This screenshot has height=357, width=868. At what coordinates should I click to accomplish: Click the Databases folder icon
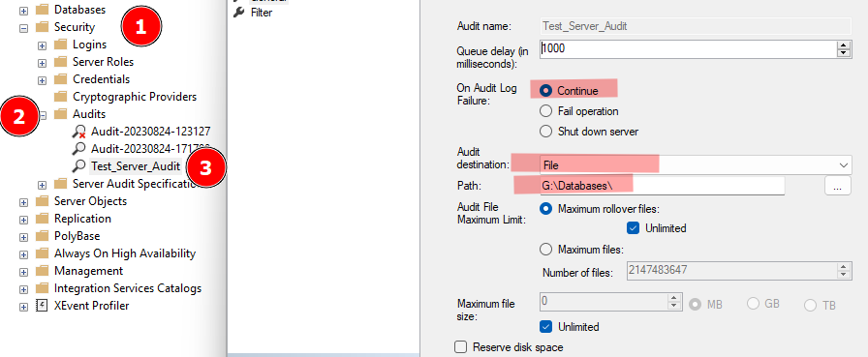click(42, 10)
